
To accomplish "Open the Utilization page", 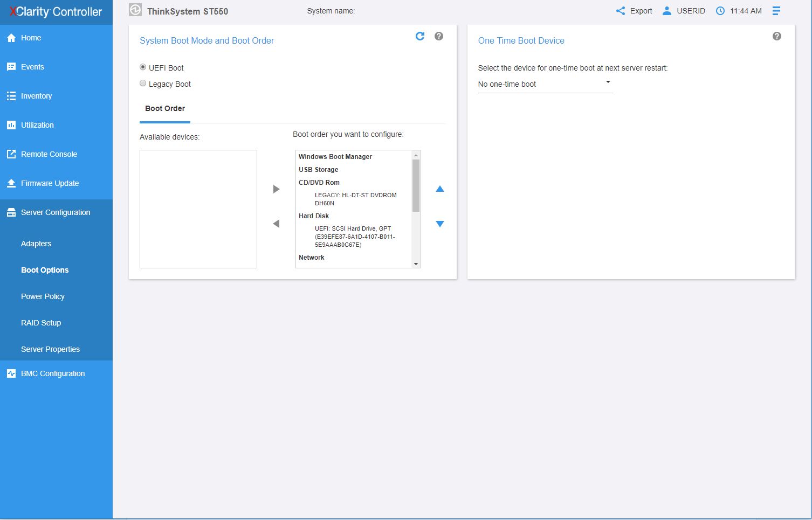I will coord(56,125).
